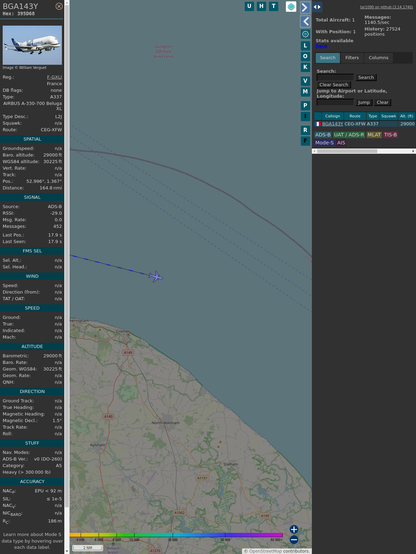Click the U map toggle button
Screen dimensions: 416x554
(x=249, y=6)
